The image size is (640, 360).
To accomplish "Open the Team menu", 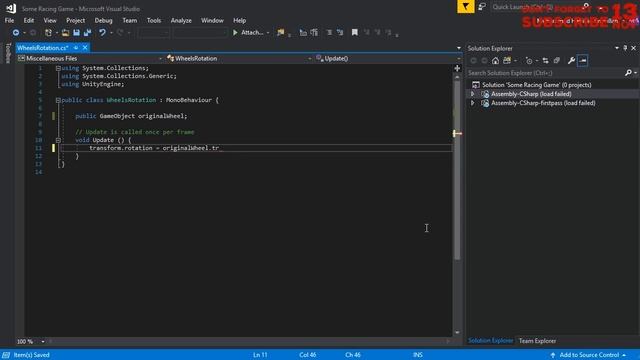I will 130,20.
